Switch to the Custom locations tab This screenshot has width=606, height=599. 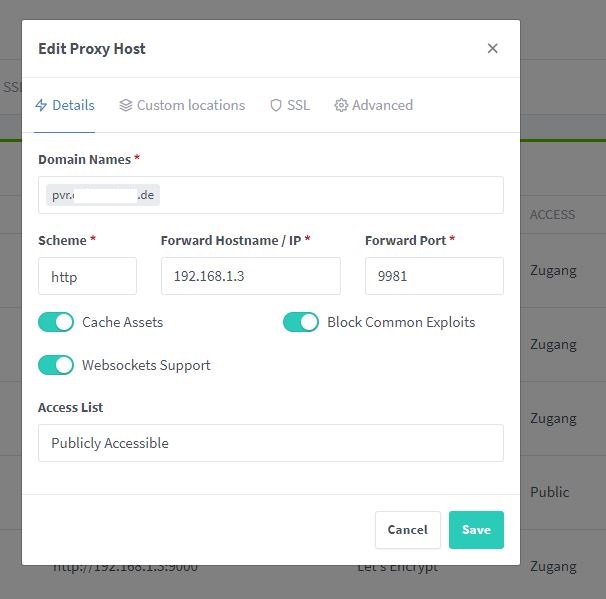[182, 105]
